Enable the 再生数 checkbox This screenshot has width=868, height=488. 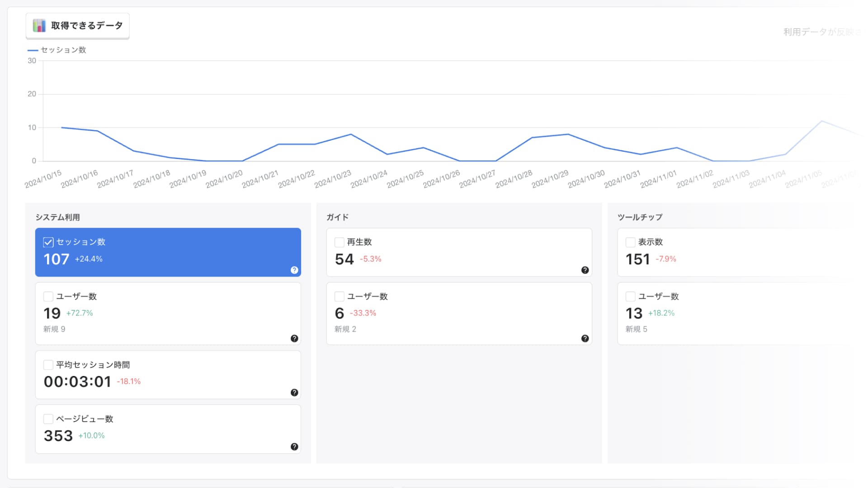coord(340,242)
